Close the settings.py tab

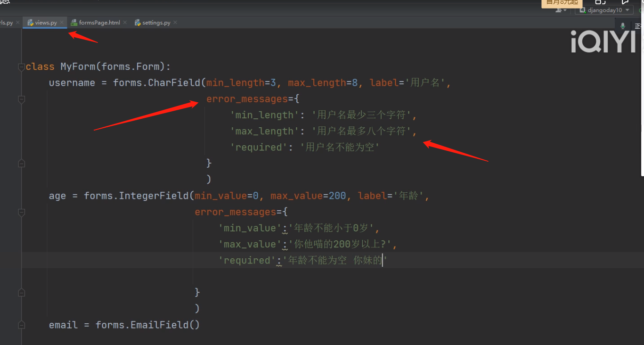(175, 22)
